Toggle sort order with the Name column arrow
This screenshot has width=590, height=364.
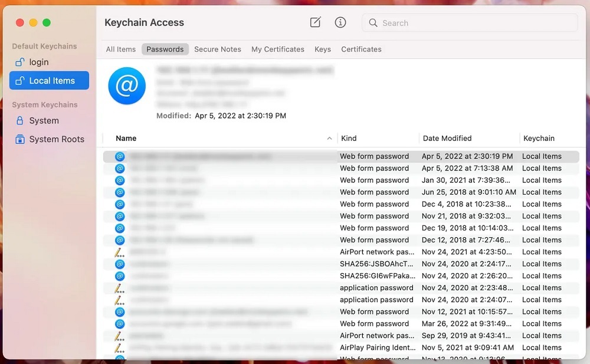[329, 139]
